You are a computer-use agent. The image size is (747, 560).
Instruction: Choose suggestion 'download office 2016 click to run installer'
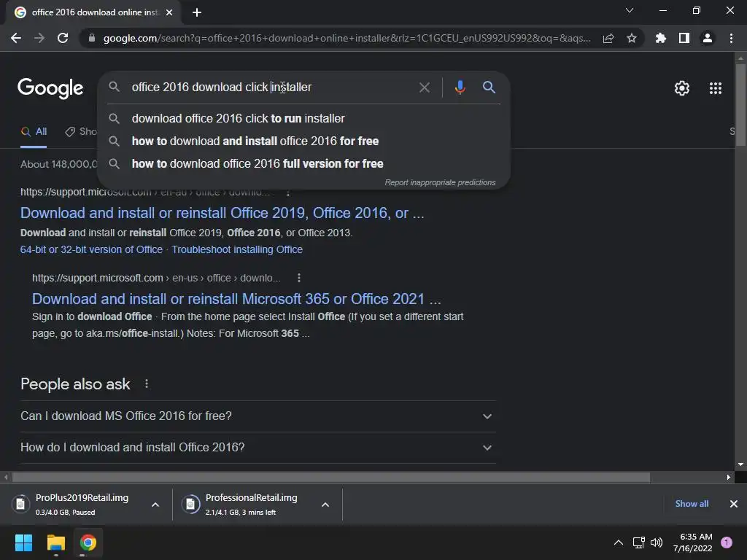[303, 118]
